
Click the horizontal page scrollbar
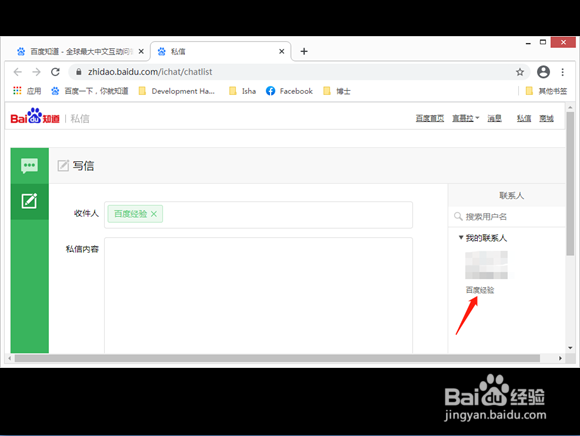pos(277,358)
